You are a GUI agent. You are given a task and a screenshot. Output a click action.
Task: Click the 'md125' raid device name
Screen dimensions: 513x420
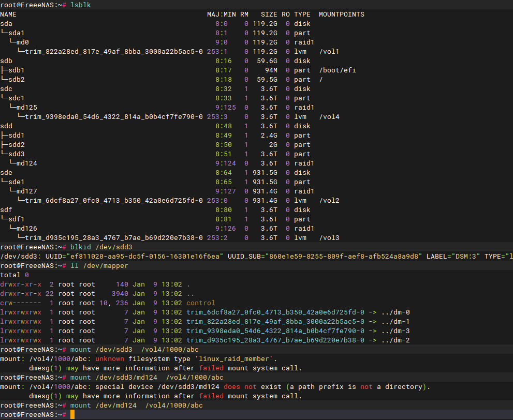pos(27,108)
